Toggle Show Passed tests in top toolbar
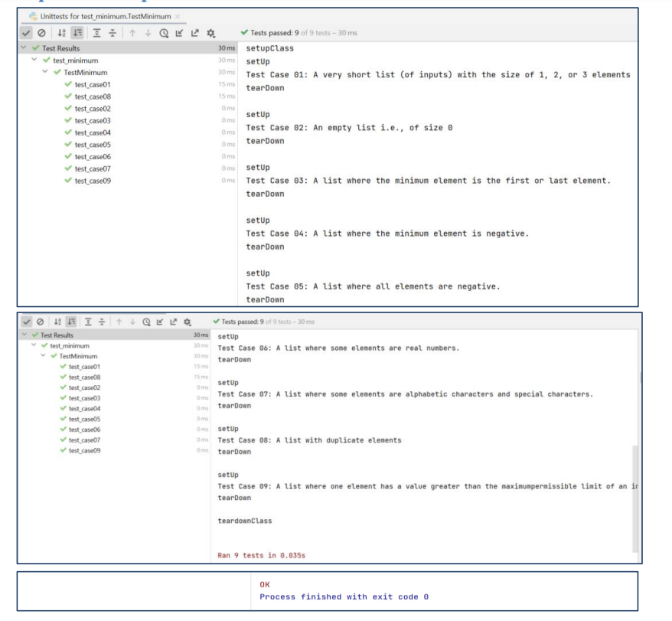The width and height of the screenshot is (672, 621). coord(26,33)
